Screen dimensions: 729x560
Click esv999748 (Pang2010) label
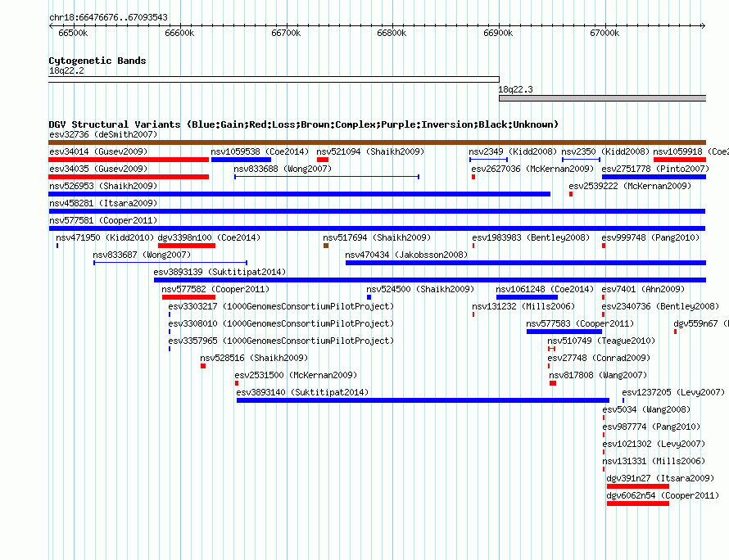[650, 237]
